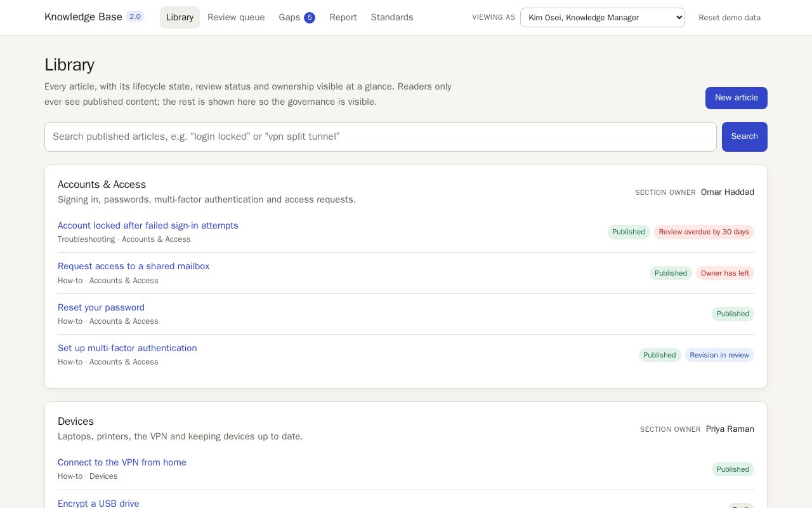Open the Gaps tab
The image size is (812, 508).
click(297, 18)
